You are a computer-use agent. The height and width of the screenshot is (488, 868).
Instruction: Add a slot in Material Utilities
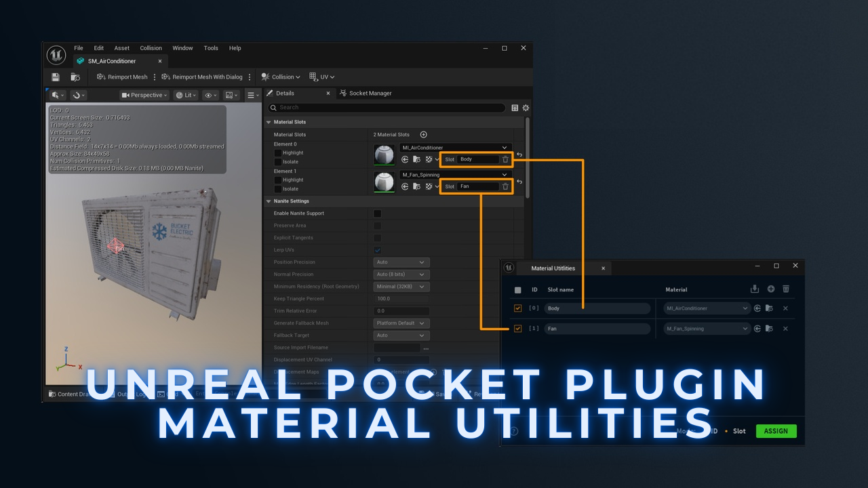coord(771,289)
